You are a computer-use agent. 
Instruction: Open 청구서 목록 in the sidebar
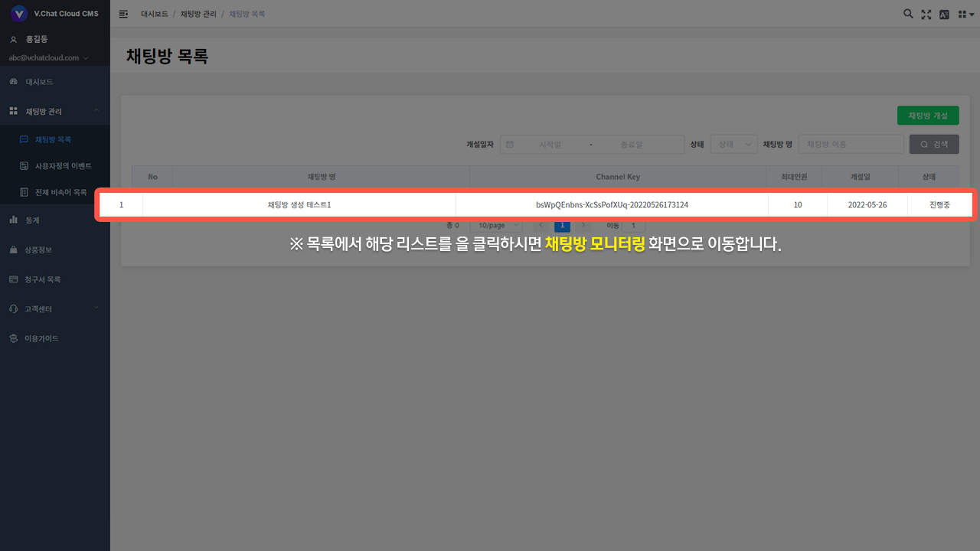click(55, 279)
